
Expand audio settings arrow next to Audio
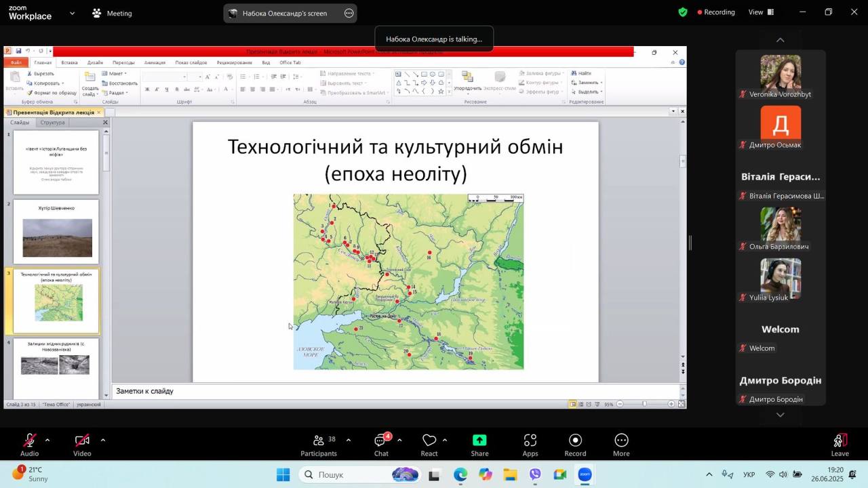tap(47, 440)
